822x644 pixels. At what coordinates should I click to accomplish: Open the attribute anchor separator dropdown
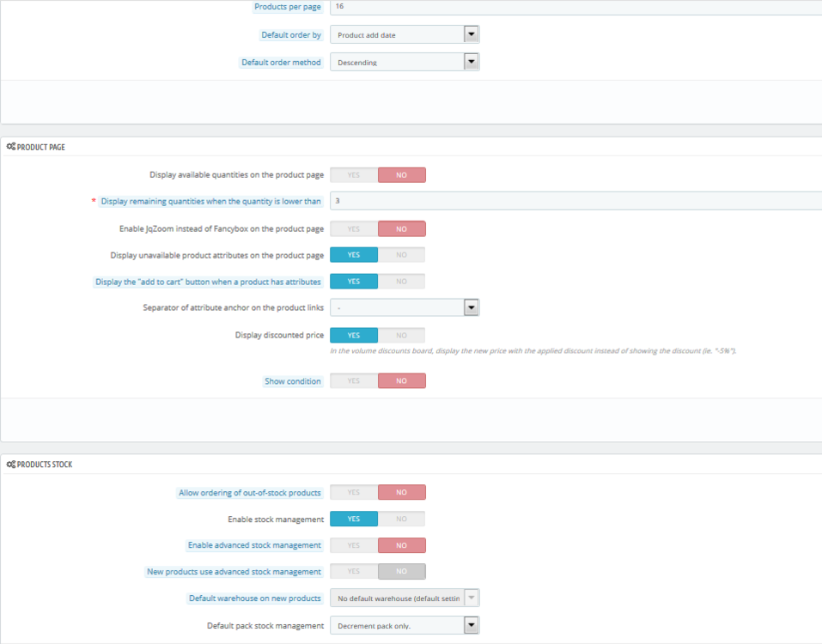tap(404, 307)
